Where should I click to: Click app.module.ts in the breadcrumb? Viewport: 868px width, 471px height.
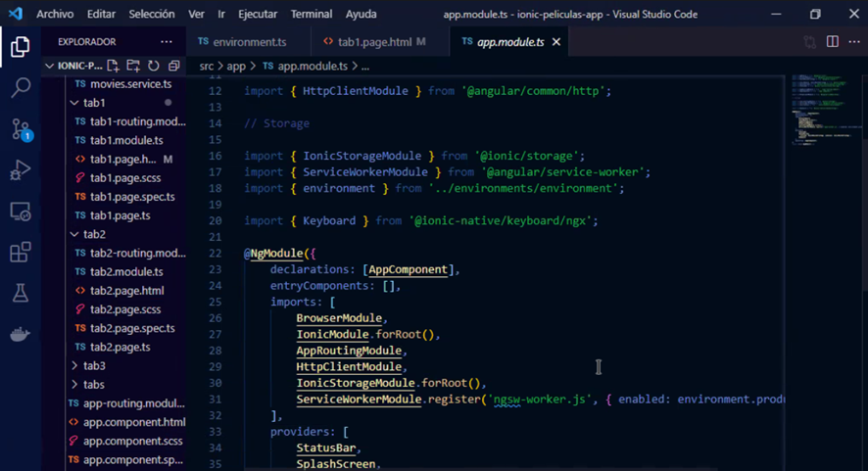(x=313, y=67)
